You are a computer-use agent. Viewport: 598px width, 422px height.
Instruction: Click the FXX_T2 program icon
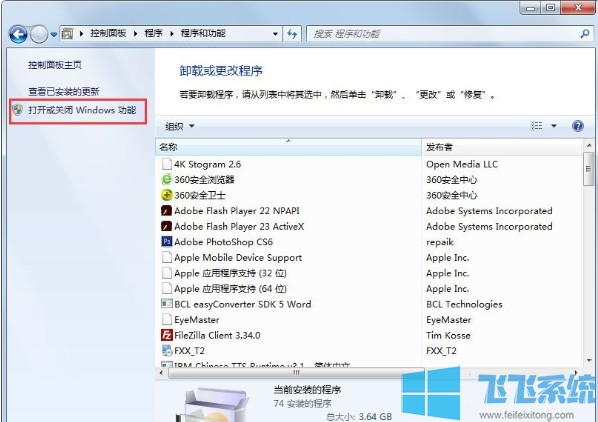point(167,350)
